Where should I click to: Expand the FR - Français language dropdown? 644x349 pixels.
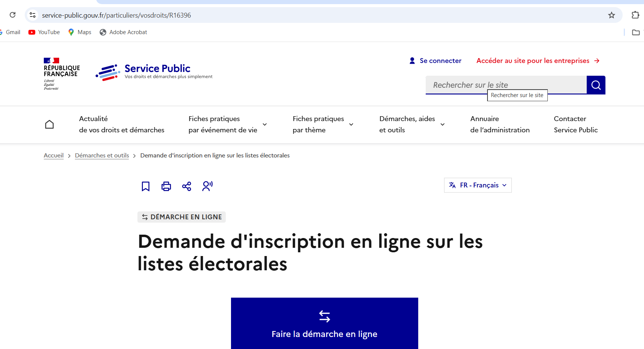click(478, 185)
